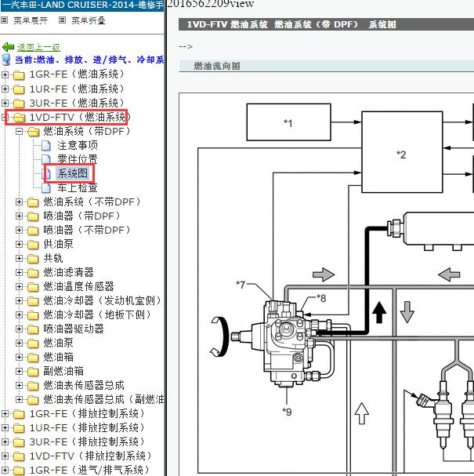474x476 pixels.
Task: Select 1GR-FE（进气/排气系统） tree label
Action: click(90, 470)
